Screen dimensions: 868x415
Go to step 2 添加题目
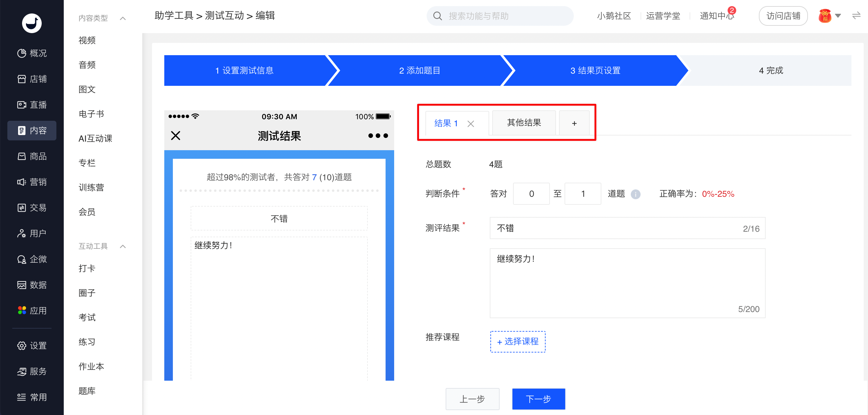(419, 70)
